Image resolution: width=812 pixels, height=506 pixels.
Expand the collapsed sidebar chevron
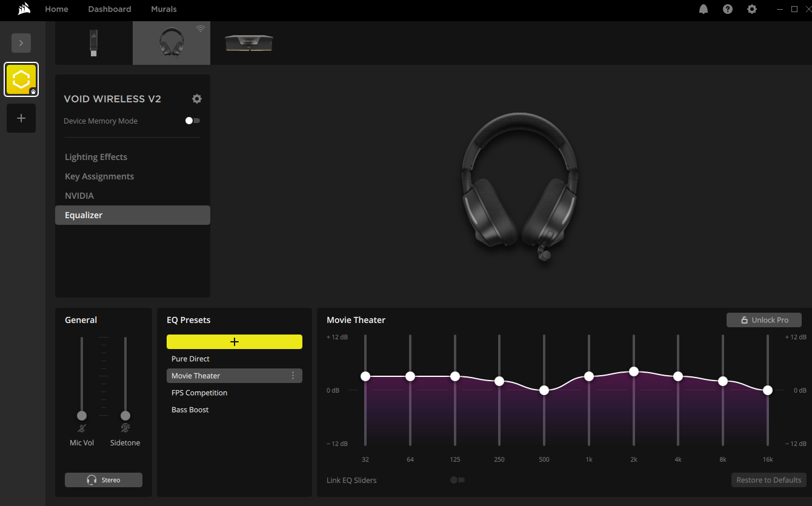21,42
